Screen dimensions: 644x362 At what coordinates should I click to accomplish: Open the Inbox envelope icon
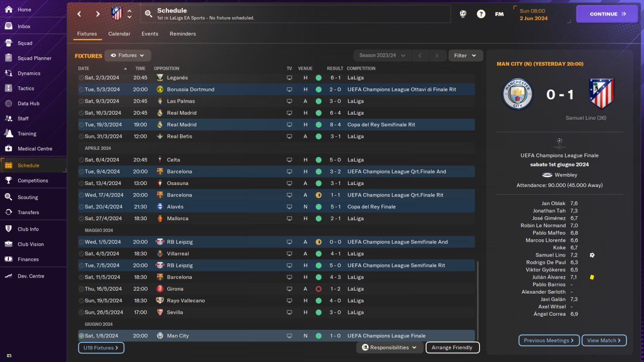(9, 26)
